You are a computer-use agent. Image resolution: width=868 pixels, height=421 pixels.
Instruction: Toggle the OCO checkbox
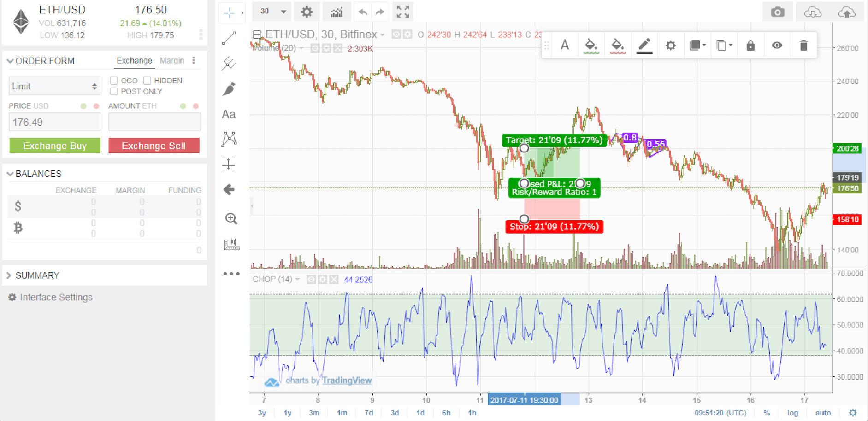click(x=114, y=81)
